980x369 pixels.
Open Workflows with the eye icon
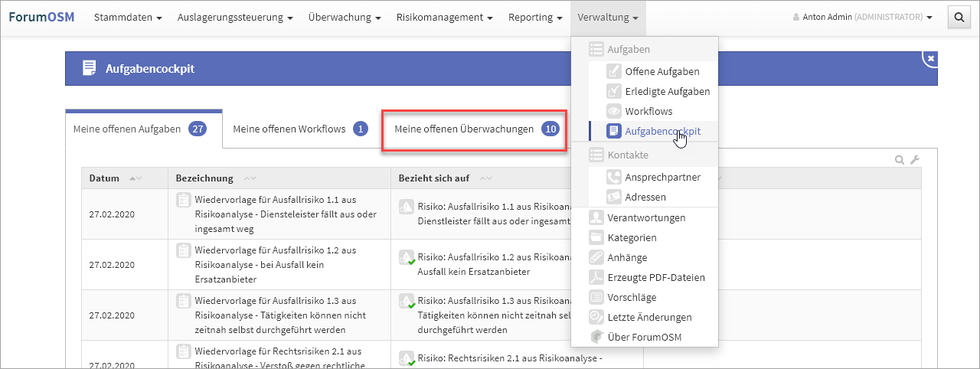tap(648, 111)
